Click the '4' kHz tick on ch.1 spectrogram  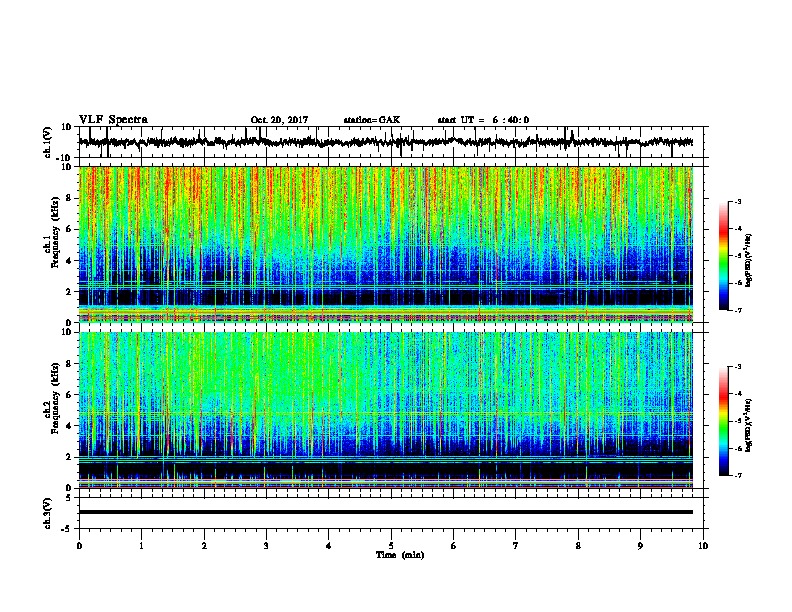point(69,261)
